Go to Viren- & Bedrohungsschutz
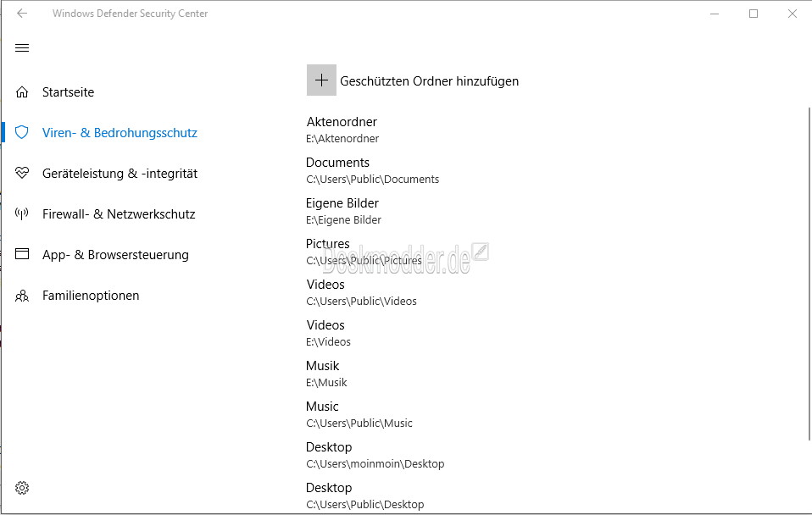 tap(120, 133)
